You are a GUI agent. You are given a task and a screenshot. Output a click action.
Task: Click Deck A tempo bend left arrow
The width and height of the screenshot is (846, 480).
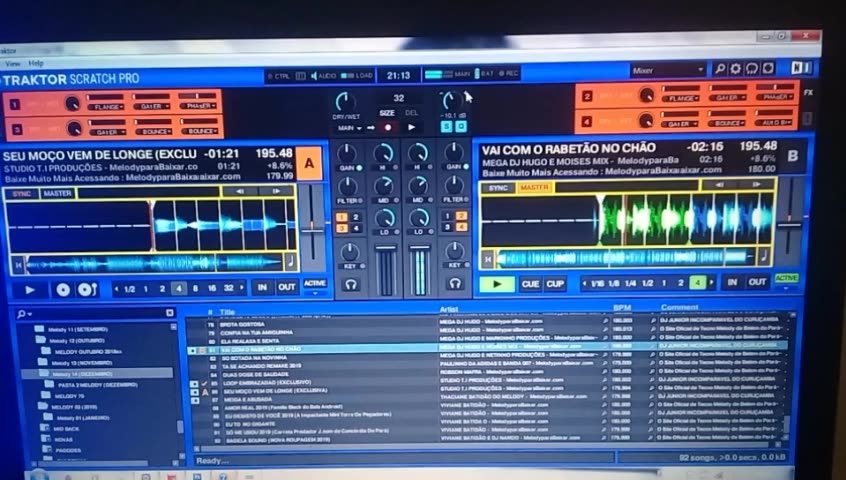click(240, 191)
